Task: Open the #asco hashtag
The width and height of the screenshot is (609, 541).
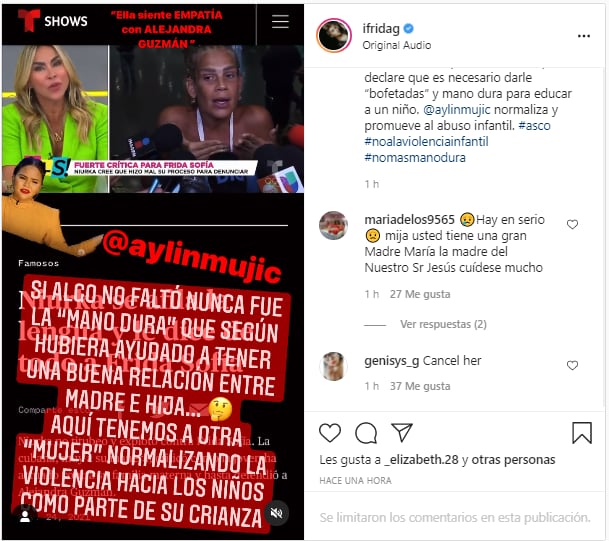Action: click(534, 125)
